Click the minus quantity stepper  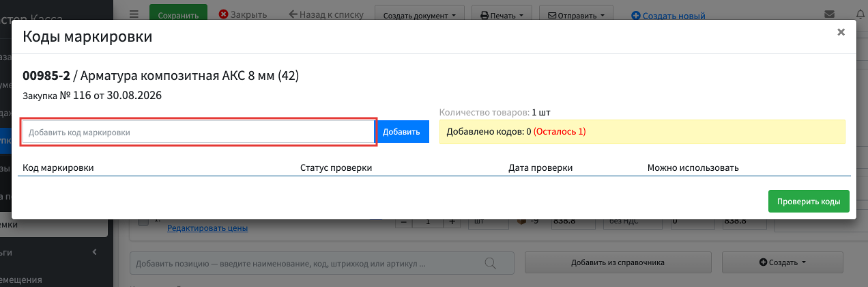click(x=403, y=222)
